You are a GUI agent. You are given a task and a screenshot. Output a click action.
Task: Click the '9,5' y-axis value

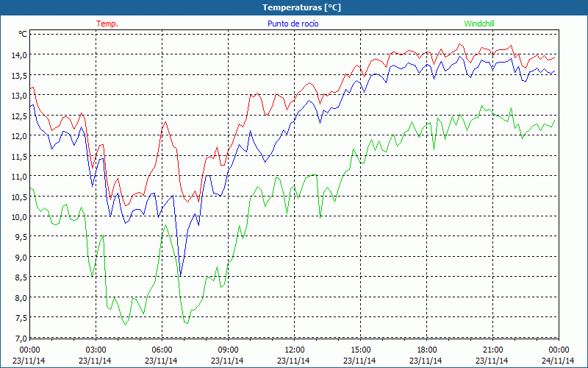click(x=21, y=237)
